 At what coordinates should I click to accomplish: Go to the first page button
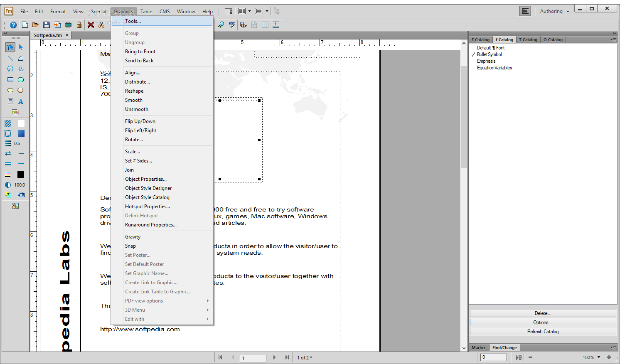pyautogui.click(x=220, y=357)
